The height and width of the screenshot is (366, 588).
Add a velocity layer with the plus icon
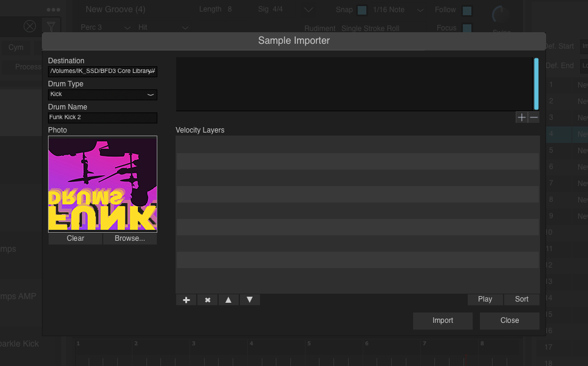tap(186, 300)
